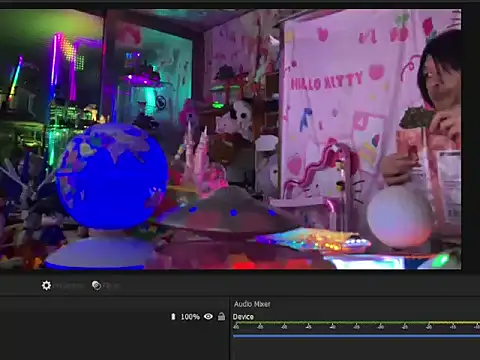Toggle the source lock padlock icon
The width and height of the screenshot is (480, 360).
pyautogui.click(x=221, y=316)
